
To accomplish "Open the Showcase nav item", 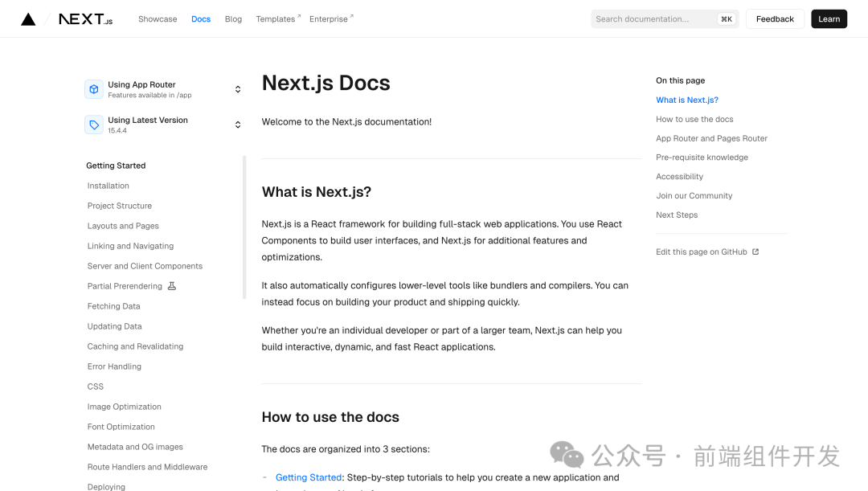I will (158, 19).
